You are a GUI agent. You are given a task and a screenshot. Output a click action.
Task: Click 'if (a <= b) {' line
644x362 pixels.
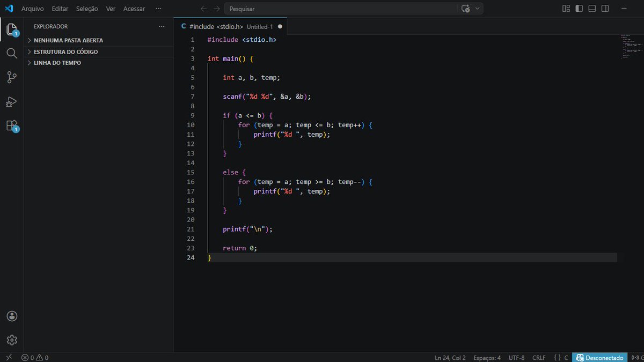(x=248, y=115)
